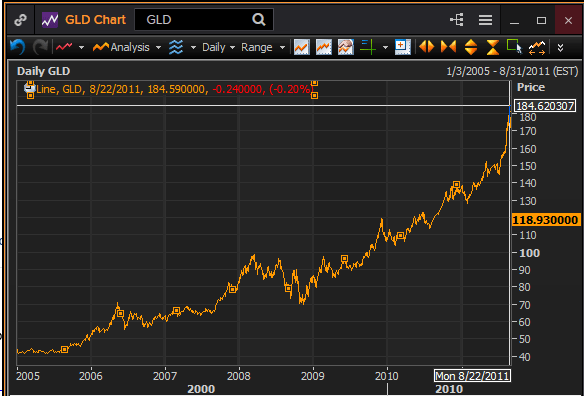Click the Daily GLD chart title
Image resolution: width=584 pixels, height=396 pixels.
[x=44, y=71]
